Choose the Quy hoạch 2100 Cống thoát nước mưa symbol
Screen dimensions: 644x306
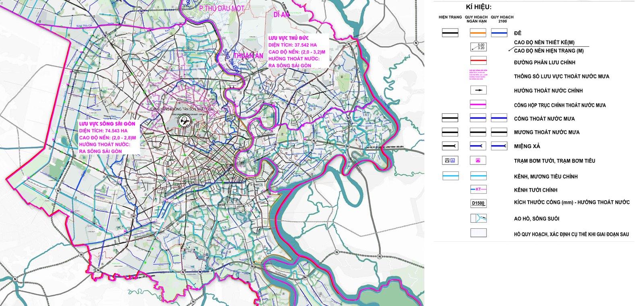(499, 118)
